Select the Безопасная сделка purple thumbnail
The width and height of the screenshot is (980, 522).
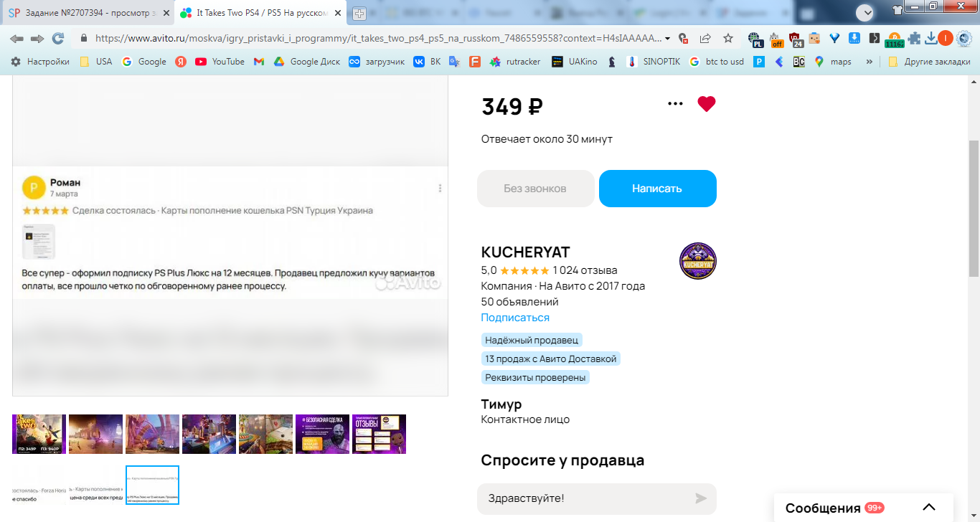(x=322, y=434)
